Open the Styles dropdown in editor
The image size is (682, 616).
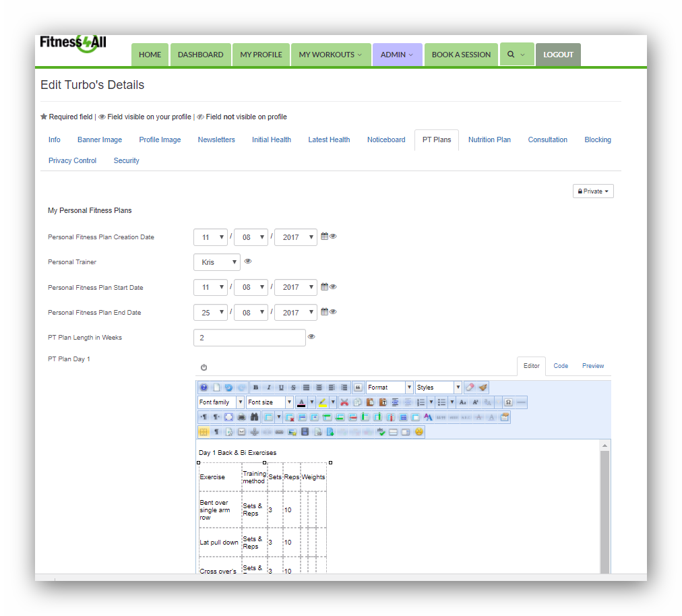point(439,387)
